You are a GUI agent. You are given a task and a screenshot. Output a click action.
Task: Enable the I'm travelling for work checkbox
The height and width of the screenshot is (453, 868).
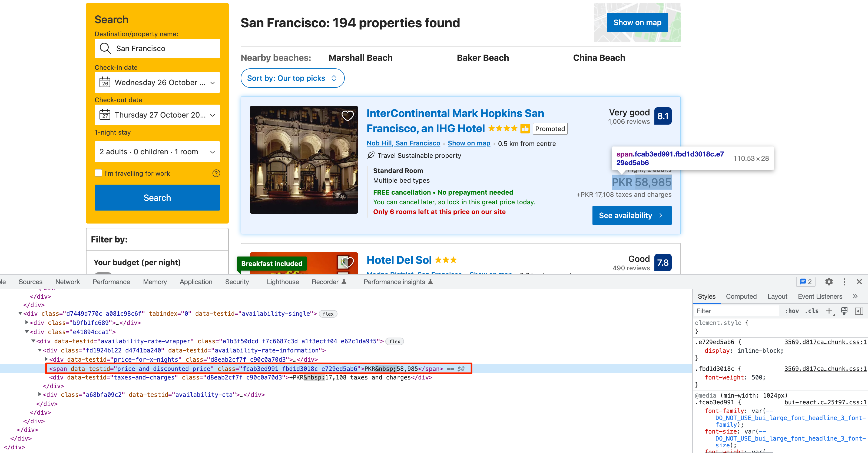tap(98, 173)
